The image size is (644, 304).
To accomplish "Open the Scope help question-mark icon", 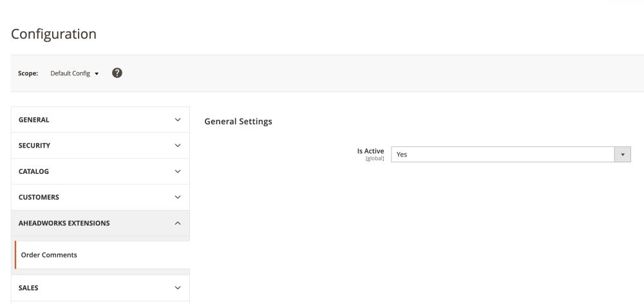I will pyautogui.click(x=117, y=73).
